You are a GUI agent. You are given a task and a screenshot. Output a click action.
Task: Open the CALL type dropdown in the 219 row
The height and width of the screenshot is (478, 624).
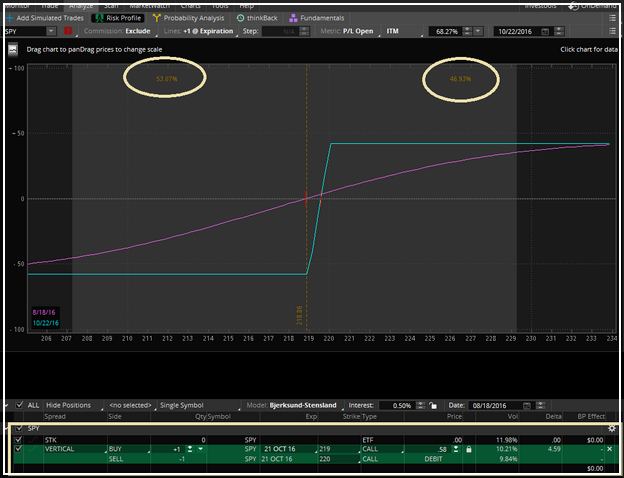click(x=382, y=449)
